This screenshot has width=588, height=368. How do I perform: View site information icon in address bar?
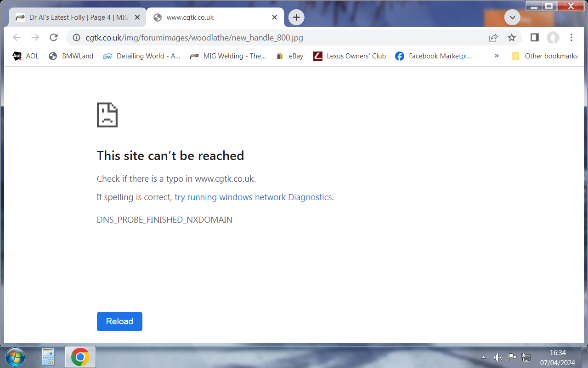pos(76,38)
